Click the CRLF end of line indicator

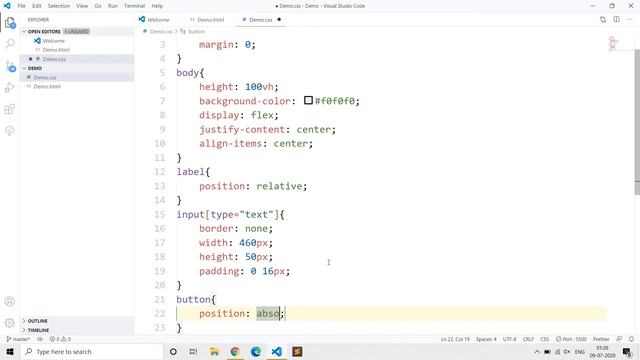(528, 339)
